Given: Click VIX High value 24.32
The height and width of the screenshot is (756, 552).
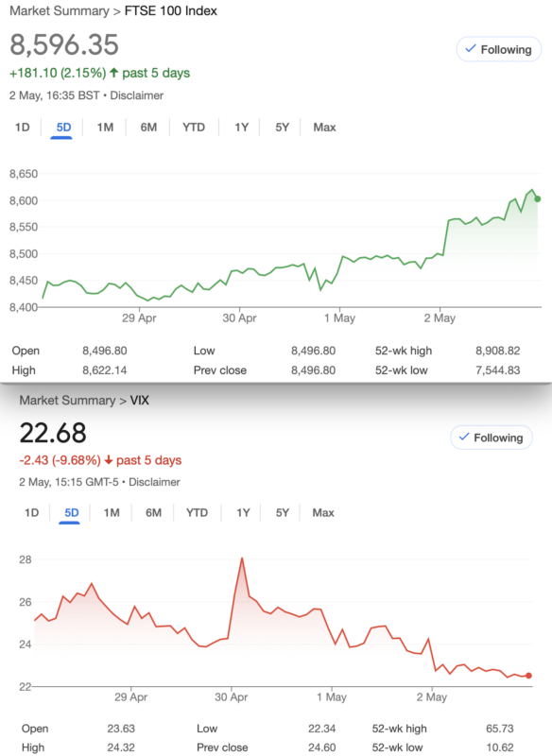Looking at the screenshot, I should click(x=121, y=747).
